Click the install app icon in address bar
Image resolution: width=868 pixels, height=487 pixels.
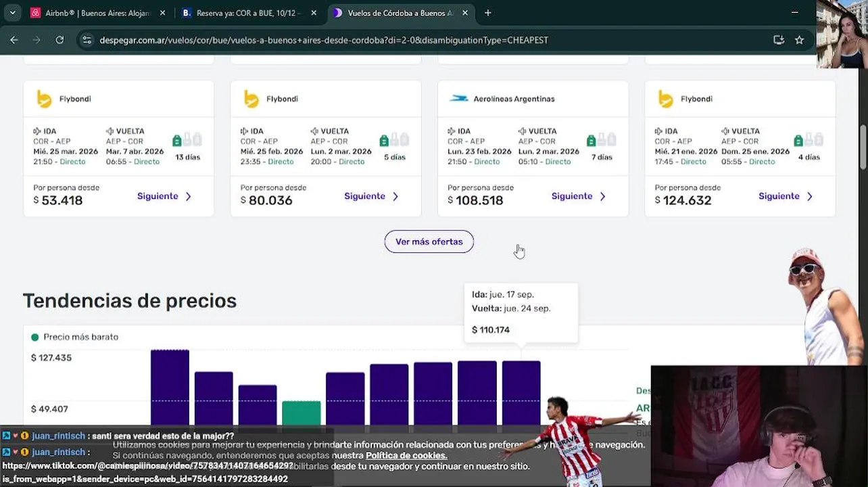click(779, 40)
